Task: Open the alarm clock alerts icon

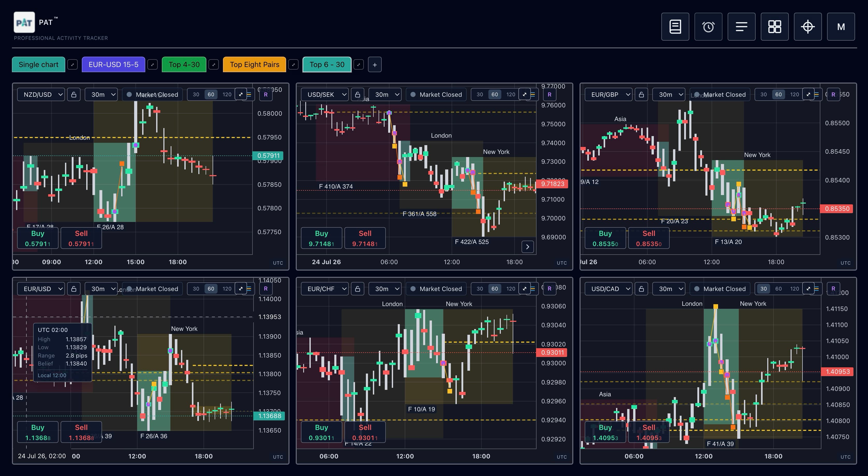Action: click(708, 27)
